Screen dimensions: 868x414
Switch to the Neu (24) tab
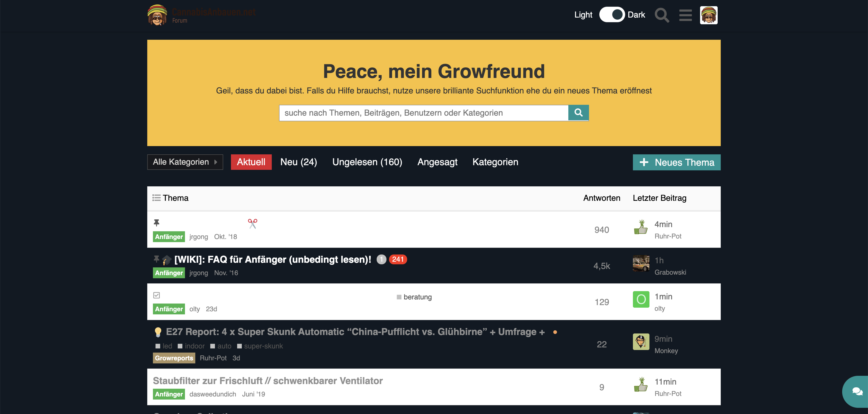click(x=299, y=162)
